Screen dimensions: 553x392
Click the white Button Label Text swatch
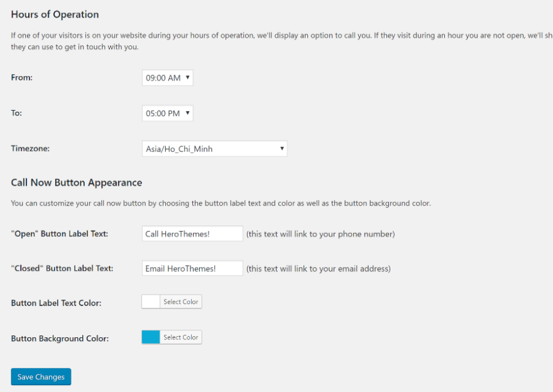point(150,301)
